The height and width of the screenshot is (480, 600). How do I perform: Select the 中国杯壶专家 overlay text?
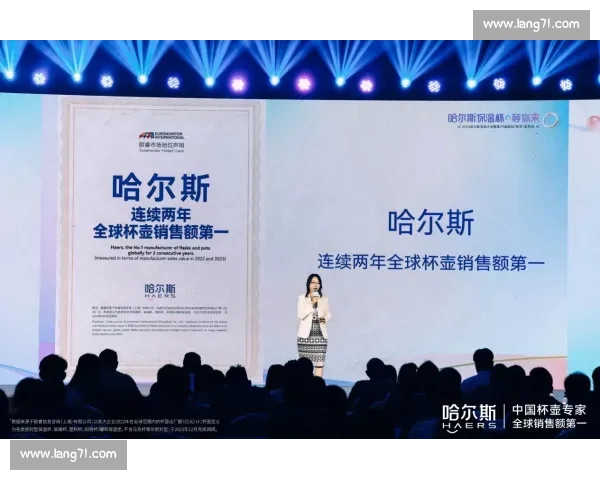[x=549, y=410]
